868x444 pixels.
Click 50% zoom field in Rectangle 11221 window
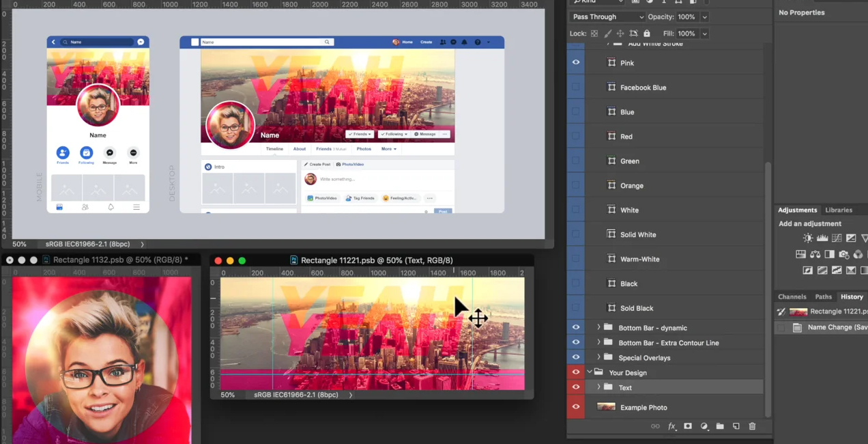(227, 395)
